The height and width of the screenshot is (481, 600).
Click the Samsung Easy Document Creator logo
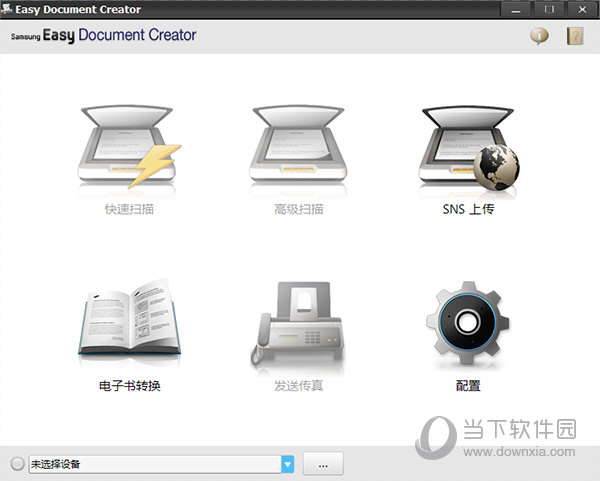pos(103,35)
